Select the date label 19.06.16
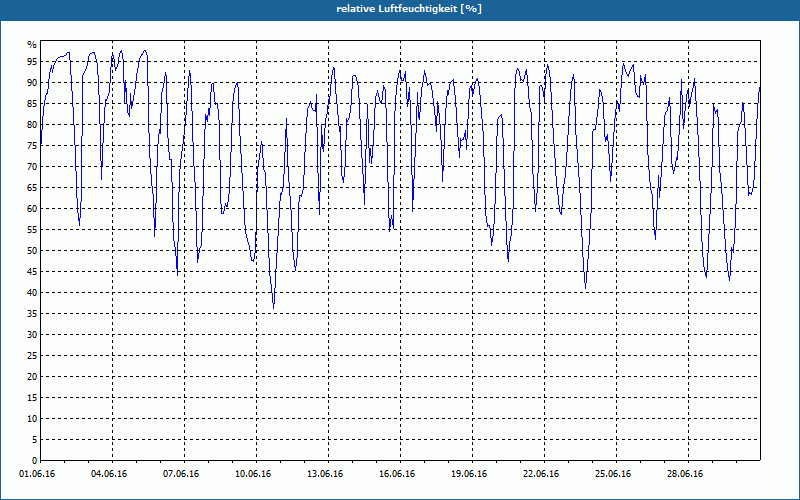Image resolution: width=800 pixels, height=500 pixels. point(469,474)
